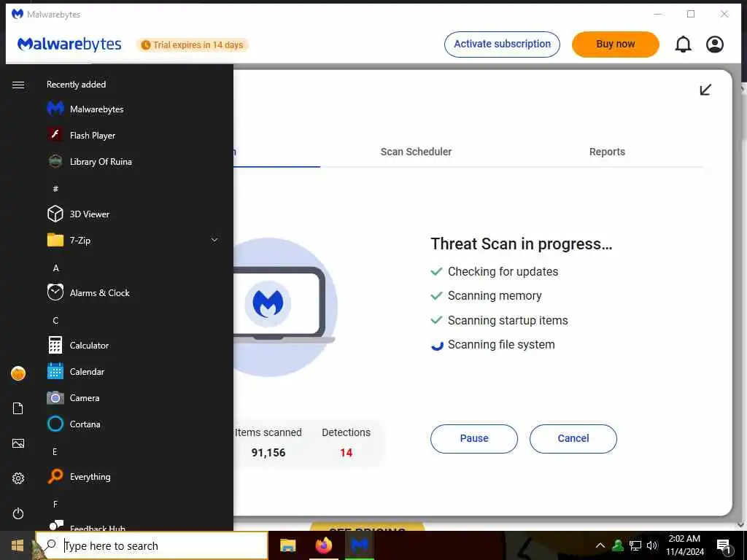Click the Trial expires in 14 days badge
This screenshot has height=560, width=747.
click(x=193, y=44)
